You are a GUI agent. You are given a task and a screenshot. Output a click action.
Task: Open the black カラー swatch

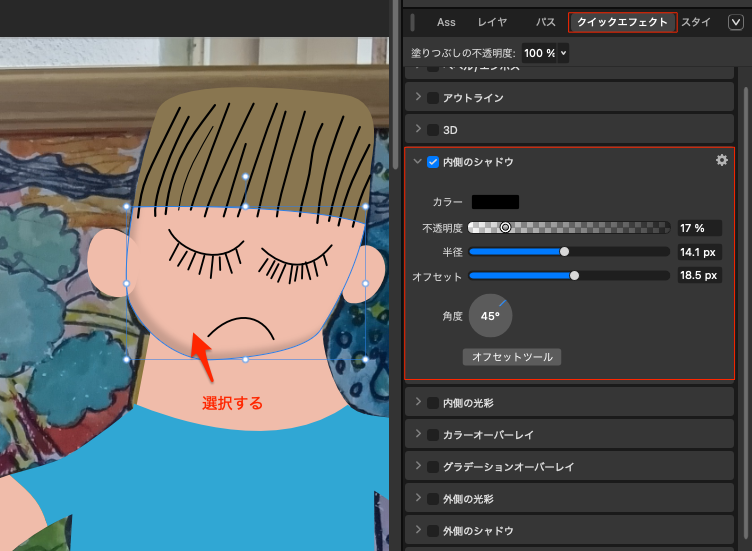pos(495,202)
